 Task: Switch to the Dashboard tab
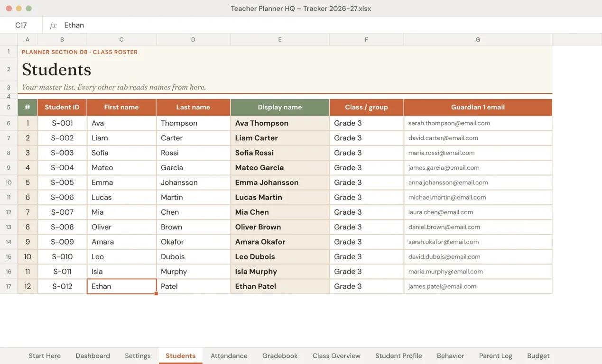click(93, 356)
